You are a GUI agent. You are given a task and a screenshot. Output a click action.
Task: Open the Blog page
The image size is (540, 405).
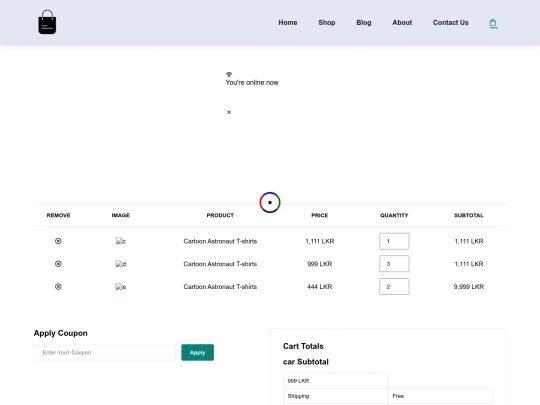click(364, 22)
